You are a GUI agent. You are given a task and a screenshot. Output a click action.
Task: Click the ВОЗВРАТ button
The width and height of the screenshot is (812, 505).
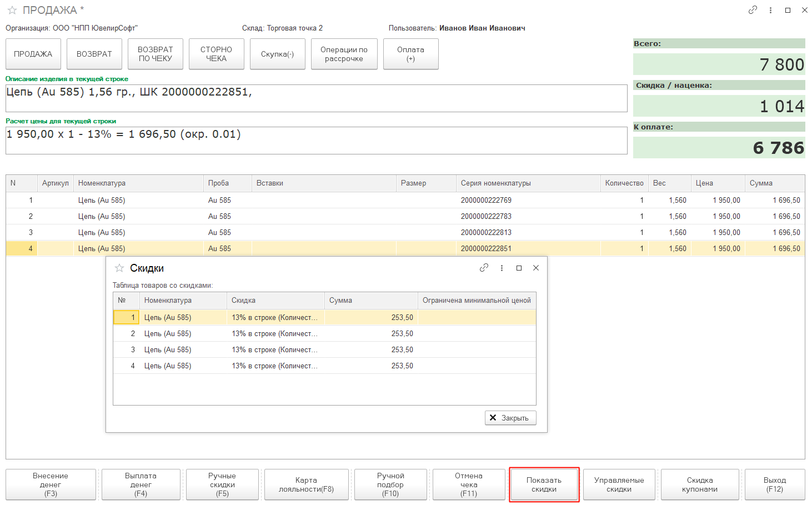pos(94,54)
